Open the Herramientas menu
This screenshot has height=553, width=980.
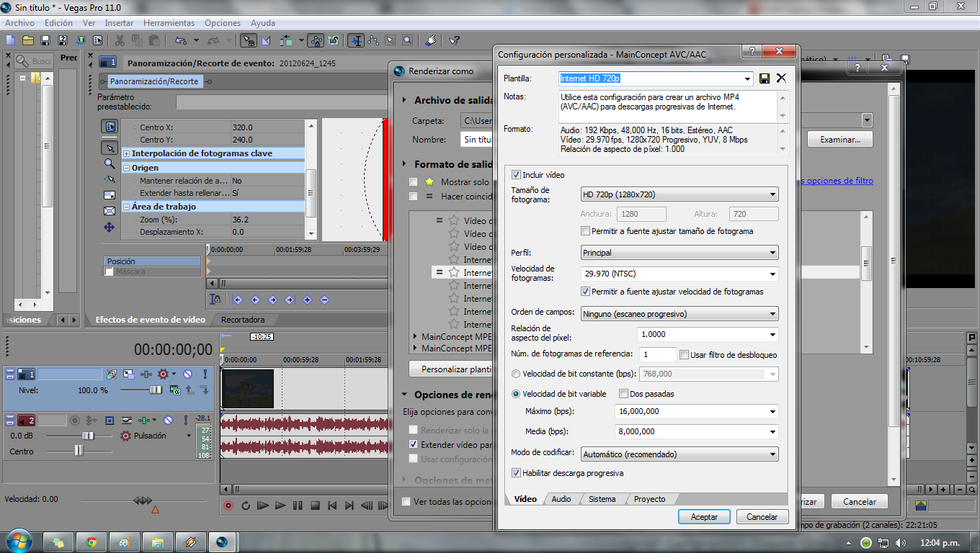[x=169, y=23]
